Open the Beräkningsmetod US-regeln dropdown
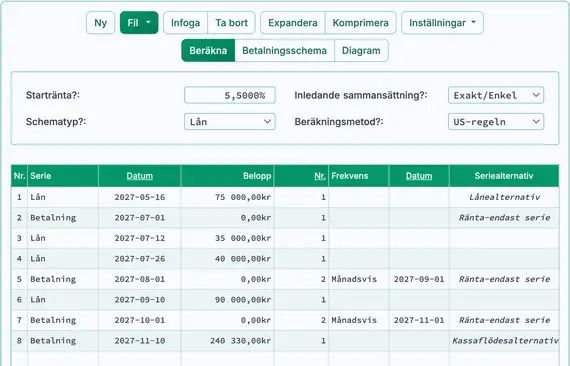The width and height of the screenshot is (570, 366). (496, 122)
